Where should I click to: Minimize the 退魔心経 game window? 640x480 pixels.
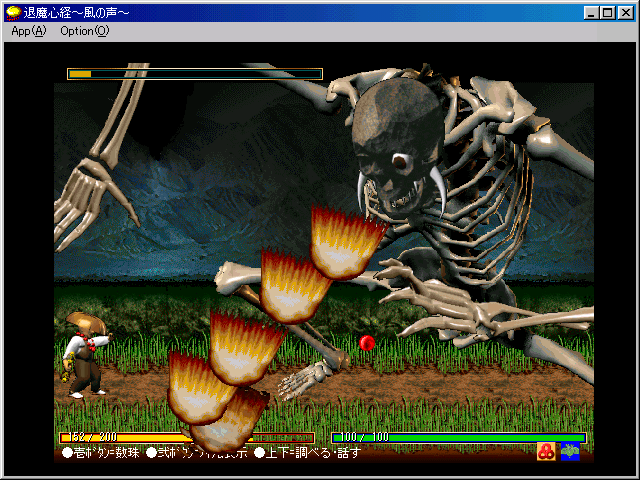591,13
